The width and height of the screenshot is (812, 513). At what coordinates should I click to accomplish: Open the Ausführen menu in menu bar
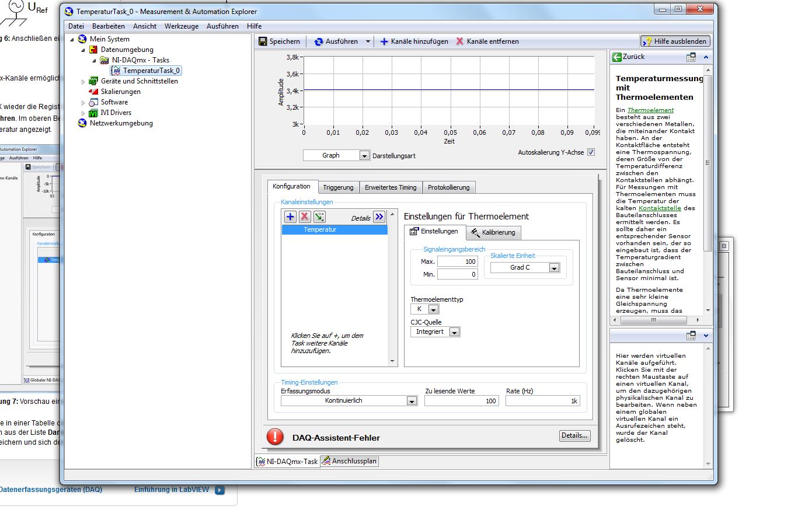222,26
